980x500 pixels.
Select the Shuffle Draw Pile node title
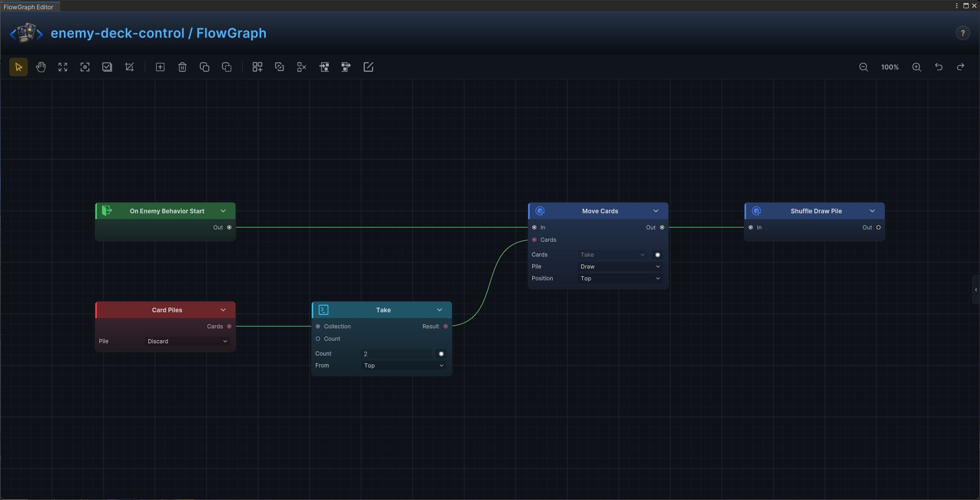click(816, 211)
